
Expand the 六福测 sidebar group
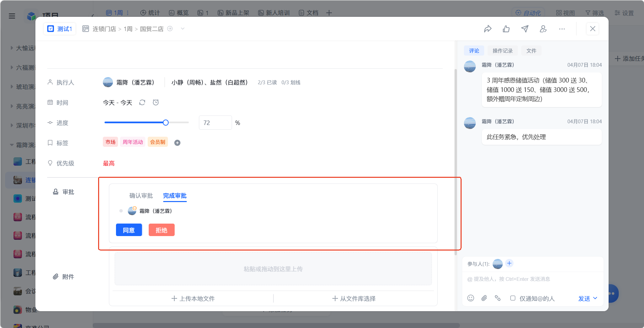point(12,67)
